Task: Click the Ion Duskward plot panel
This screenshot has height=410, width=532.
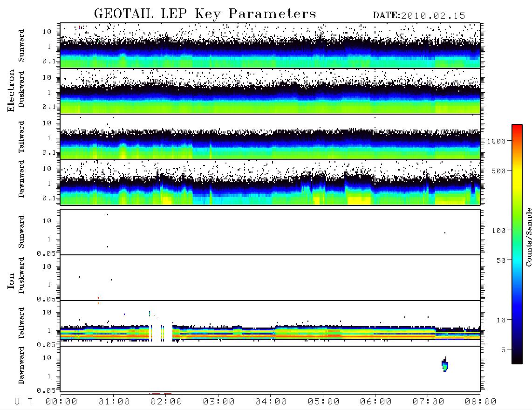Action: coord(270,278)
